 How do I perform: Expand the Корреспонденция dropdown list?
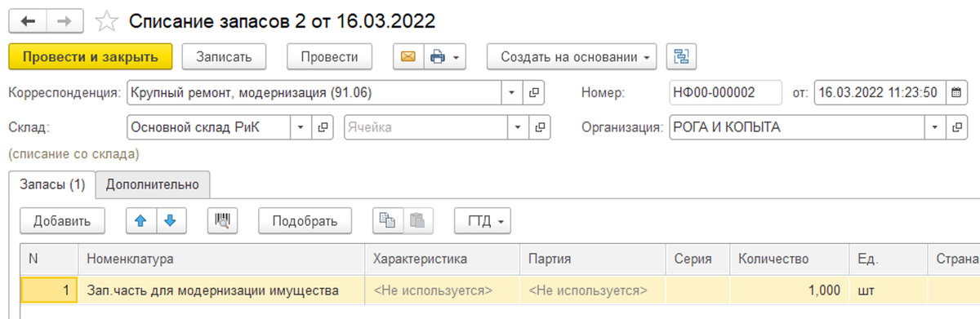513,93
